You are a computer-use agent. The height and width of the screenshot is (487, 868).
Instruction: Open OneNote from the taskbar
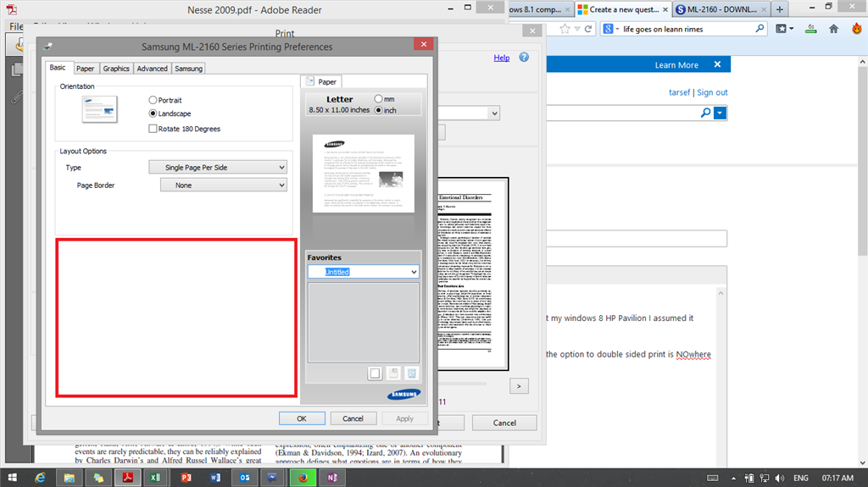[x=332, y=478]
